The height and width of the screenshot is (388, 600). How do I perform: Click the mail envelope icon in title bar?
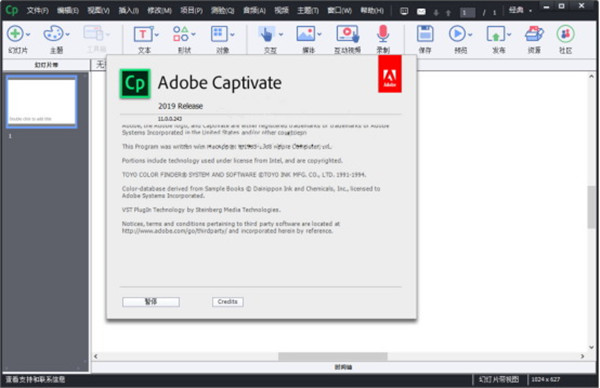pos(421,11)
